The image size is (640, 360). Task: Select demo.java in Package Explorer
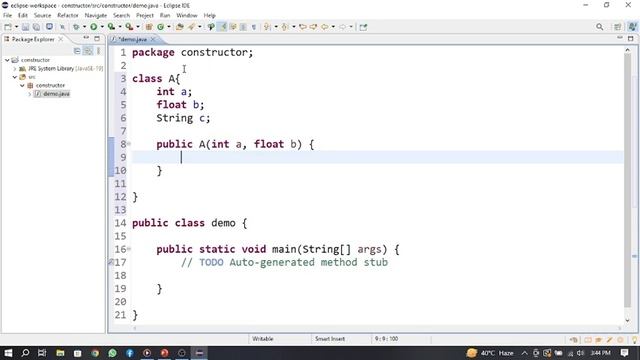56,94
